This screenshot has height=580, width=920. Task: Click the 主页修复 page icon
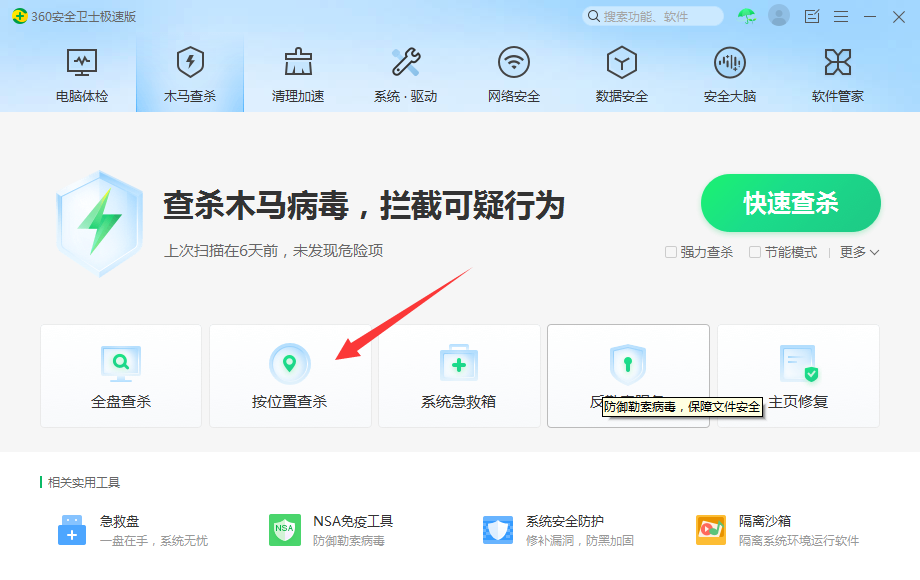[799, 364]
